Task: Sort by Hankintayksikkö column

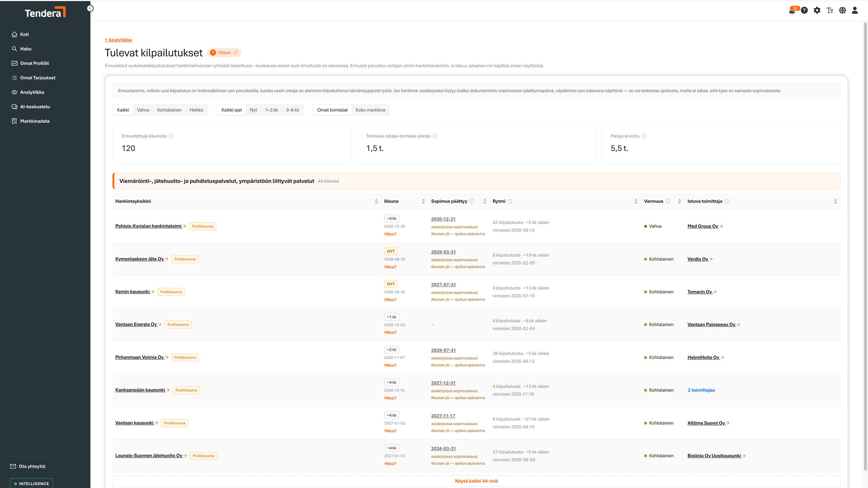Action: tap(376, 201)
